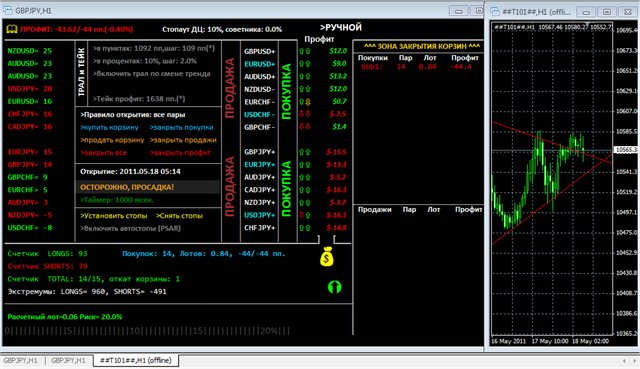The height and width of the screenshot is (369, 640).
Task: Change the Таймер 1000 мсек setting
Action: tap(117, 200)
